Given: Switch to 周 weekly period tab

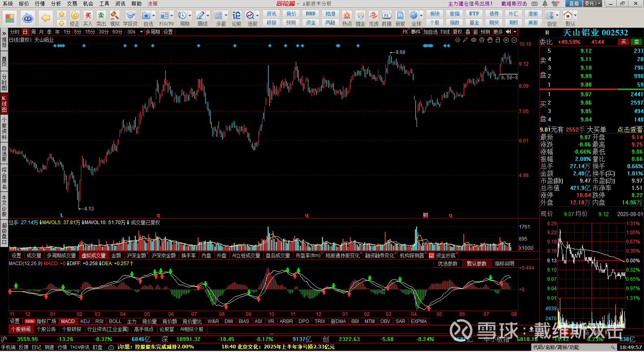Looking at the screenshot, I should [33, 32].
